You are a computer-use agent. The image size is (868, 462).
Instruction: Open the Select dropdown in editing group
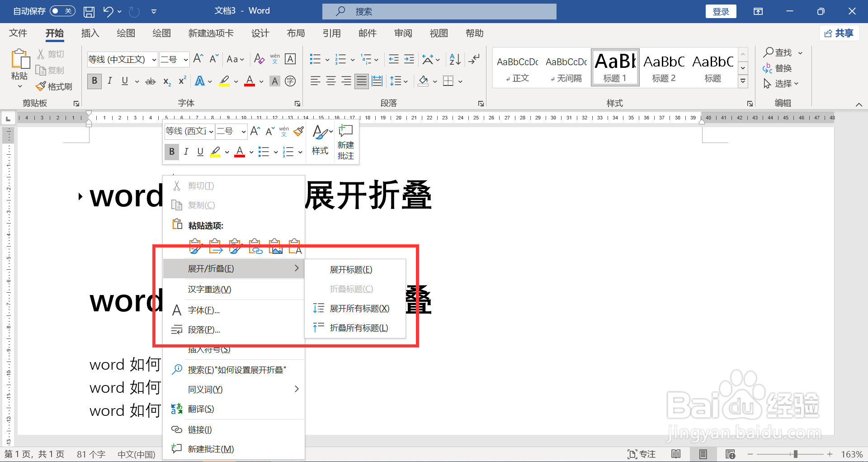point(781,84)
